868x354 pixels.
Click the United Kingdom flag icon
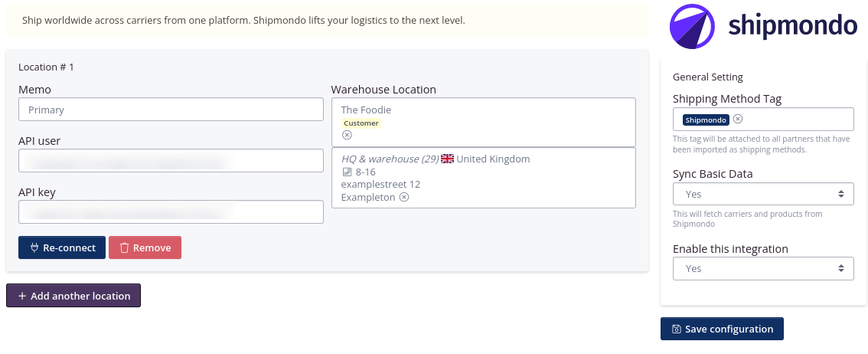pyautogui.click(x=447, y=159)
